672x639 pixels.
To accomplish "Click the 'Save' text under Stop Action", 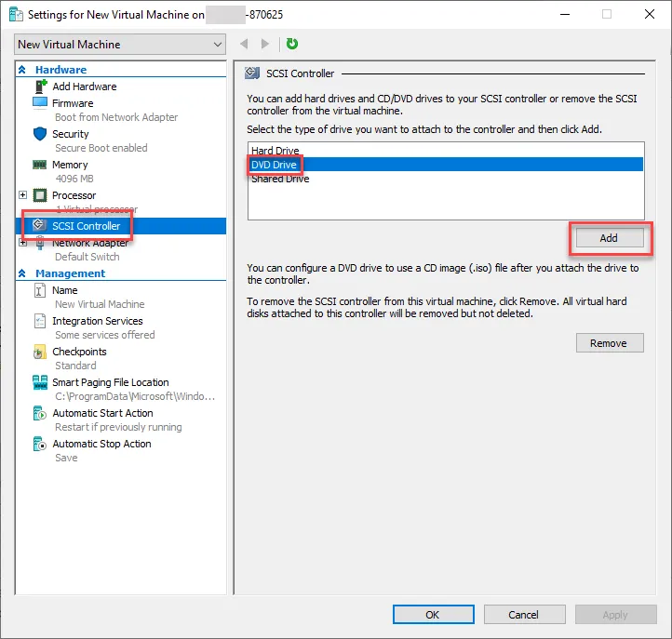I will point(66,458).
